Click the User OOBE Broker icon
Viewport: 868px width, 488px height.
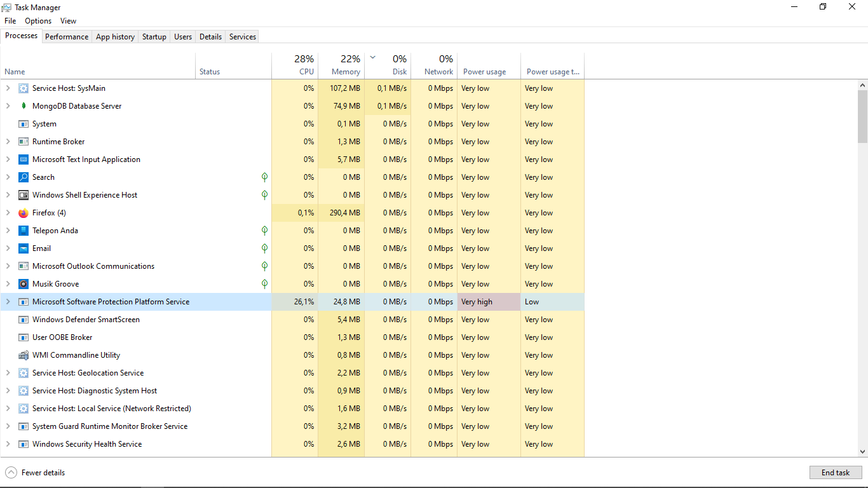pyautogui.click(x=24, y=337)
